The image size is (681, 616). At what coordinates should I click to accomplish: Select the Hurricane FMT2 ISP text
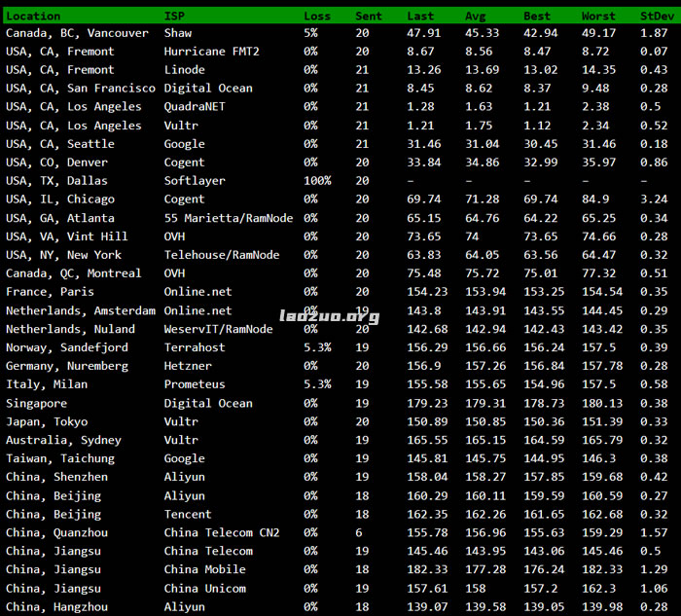211,52
